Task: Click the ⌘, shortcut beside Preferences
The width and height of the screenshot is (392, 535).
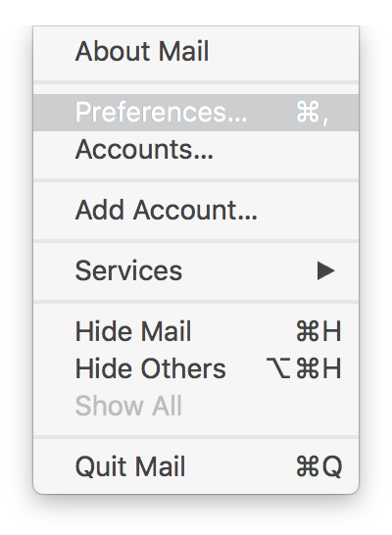Action: click(313, 113)
